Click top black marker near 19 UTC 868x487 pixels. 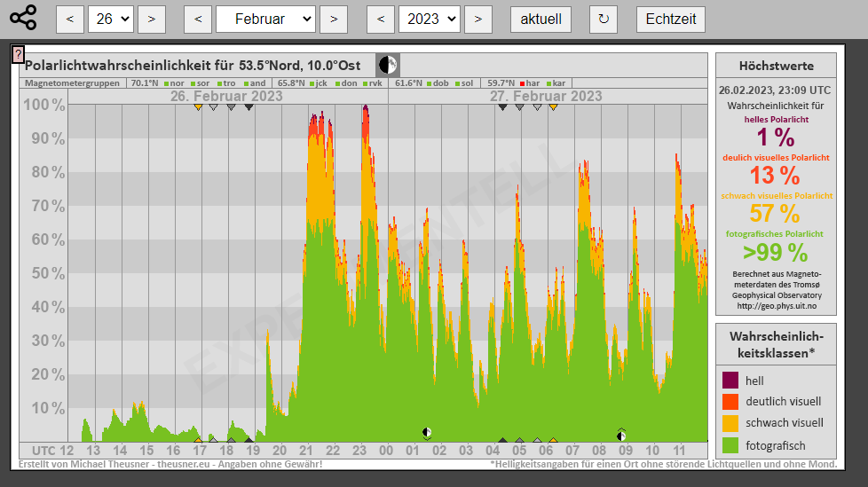pyautogui.click(x=249, y=107)
